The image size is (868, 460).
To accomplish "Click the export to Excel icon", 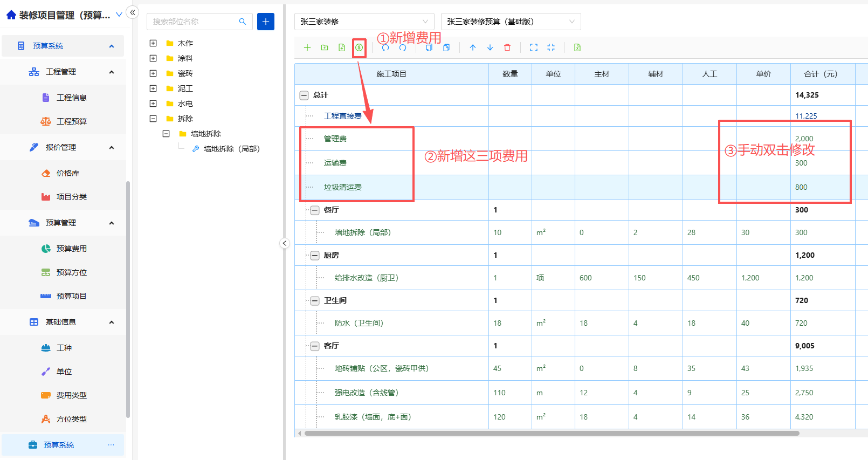I will [577, 47].
